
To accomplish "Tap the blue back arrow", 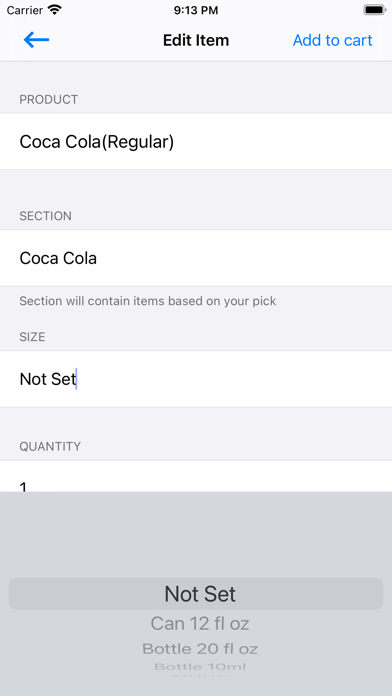I will coord(36,40).
